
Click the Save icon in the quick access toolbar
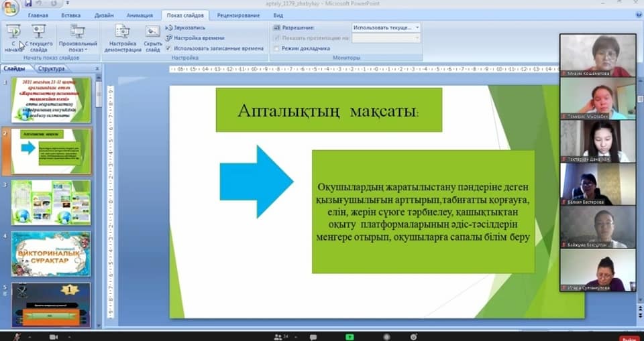tap(30, 4)
